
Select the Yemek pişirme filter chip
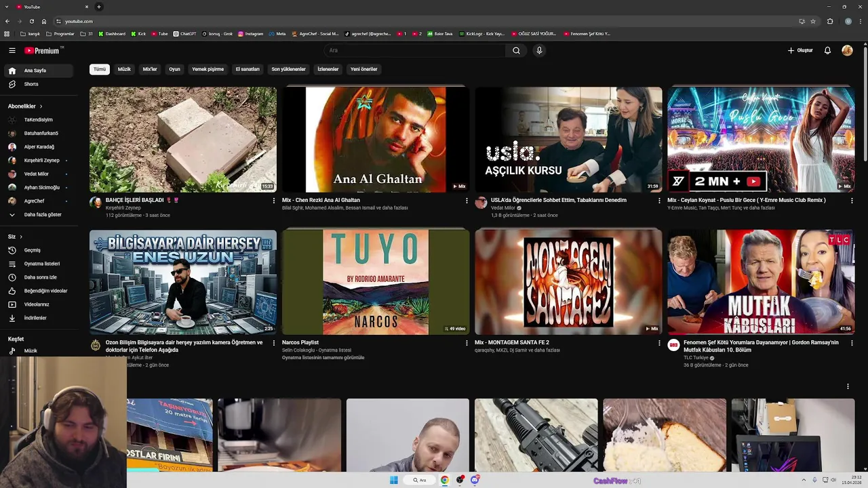(208, 69)
